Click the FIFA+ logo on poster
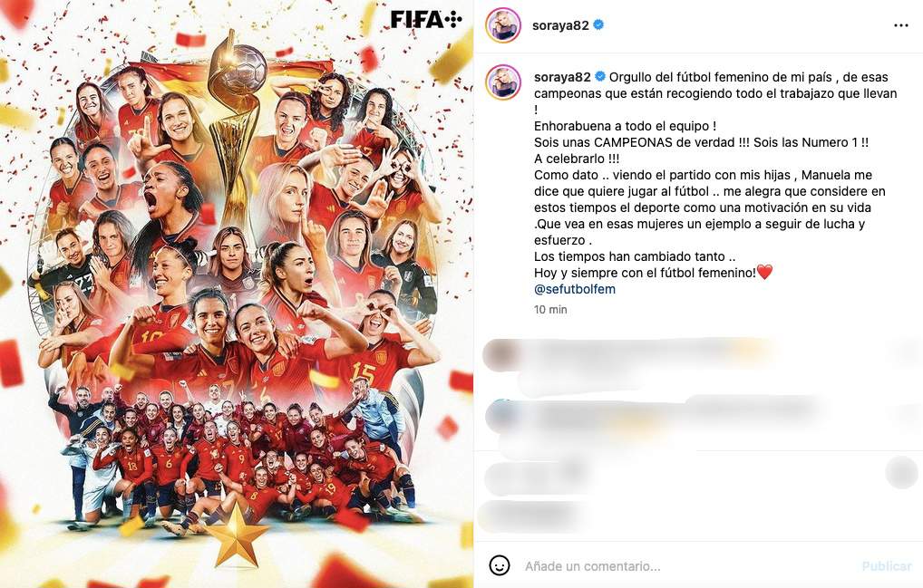Screen dimensions: 923x588 click(x=426, y=20)
